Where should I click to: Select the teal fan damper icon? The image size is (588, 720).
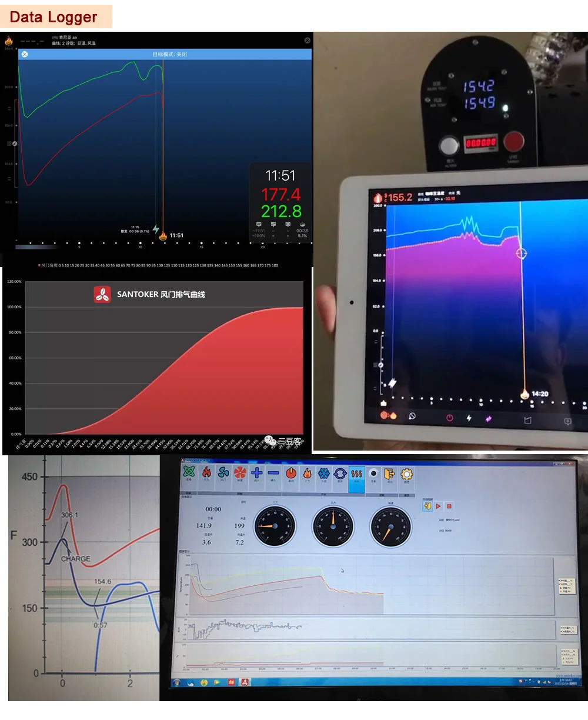(x=223, y=472)
